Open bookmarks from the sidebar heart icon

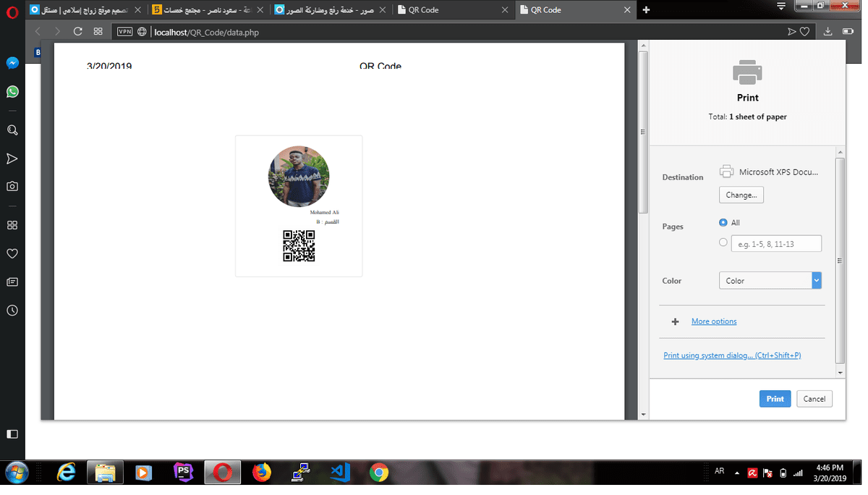click(x=12, y=253)
